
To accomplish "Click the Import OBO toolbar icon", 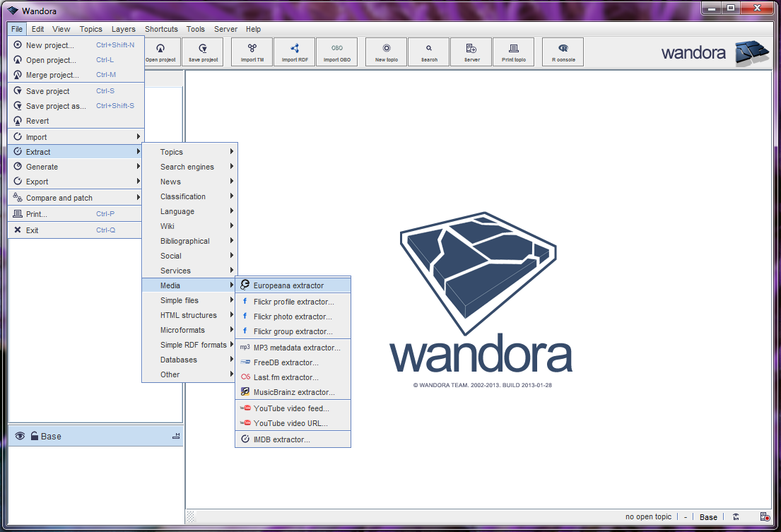I will (336, 52).
